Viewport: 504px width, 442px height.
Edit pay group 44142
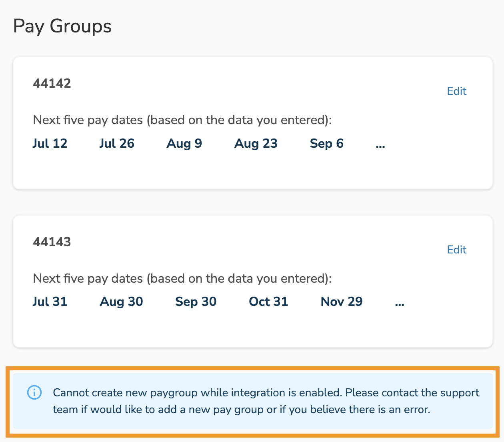pos(456,91)
